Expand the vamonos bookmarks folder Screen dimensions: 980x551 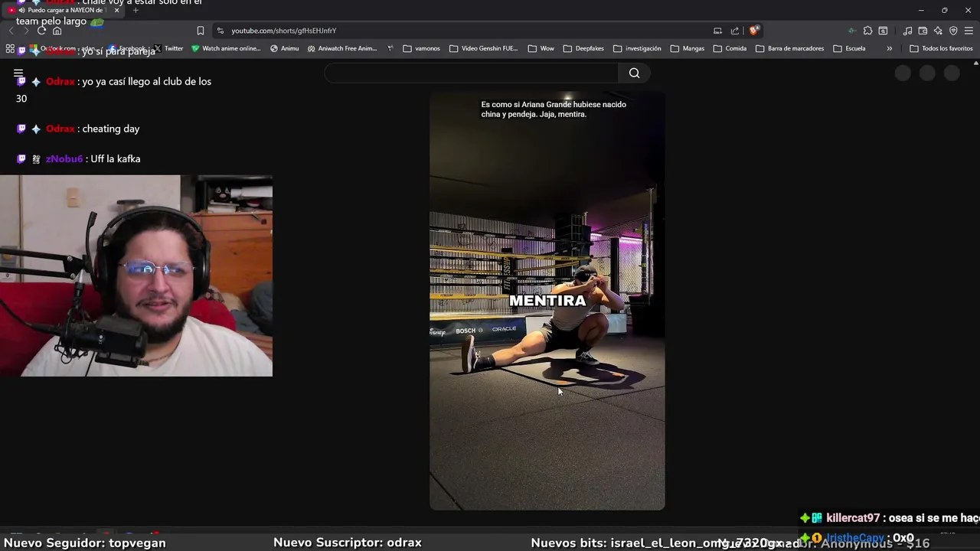coord(422,48)
